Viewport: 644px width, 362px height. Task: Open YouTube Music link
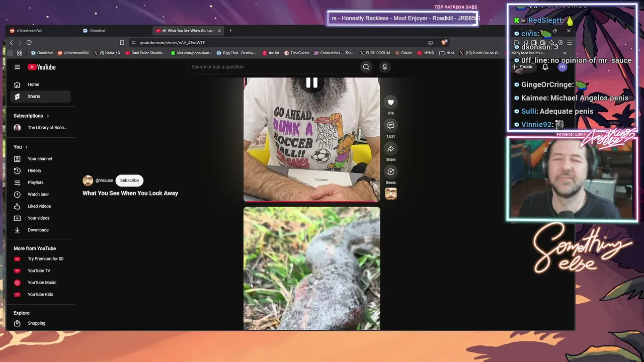click(40, 283)
